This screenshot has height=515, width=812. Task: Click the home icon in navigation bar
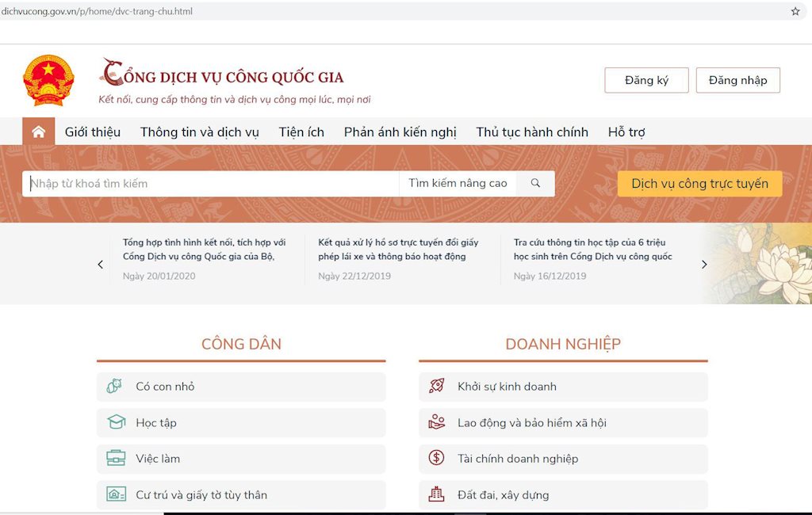pyautogui.click(x=38, y=132)
